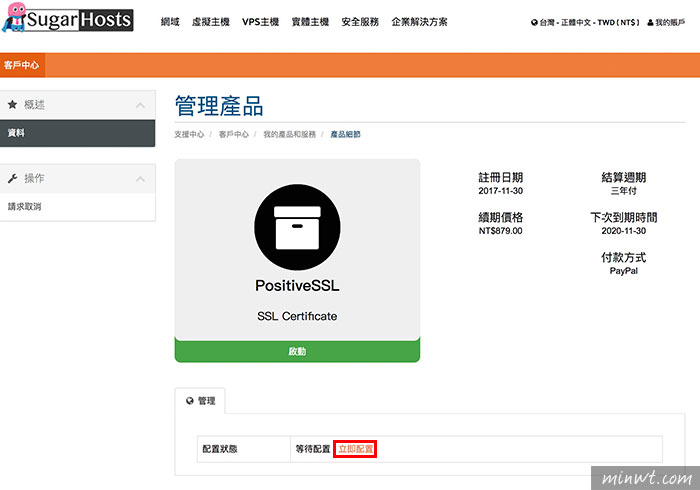700x490 pixels.
Task: Click the next due date 2020-11-30
Action: point(624,231)
